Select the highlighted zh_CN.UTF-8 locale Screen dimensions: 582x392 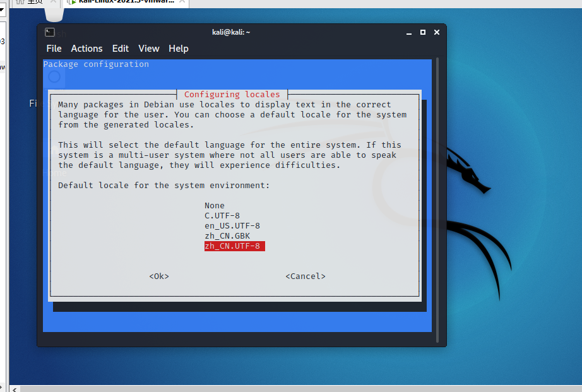pos(235,246)
